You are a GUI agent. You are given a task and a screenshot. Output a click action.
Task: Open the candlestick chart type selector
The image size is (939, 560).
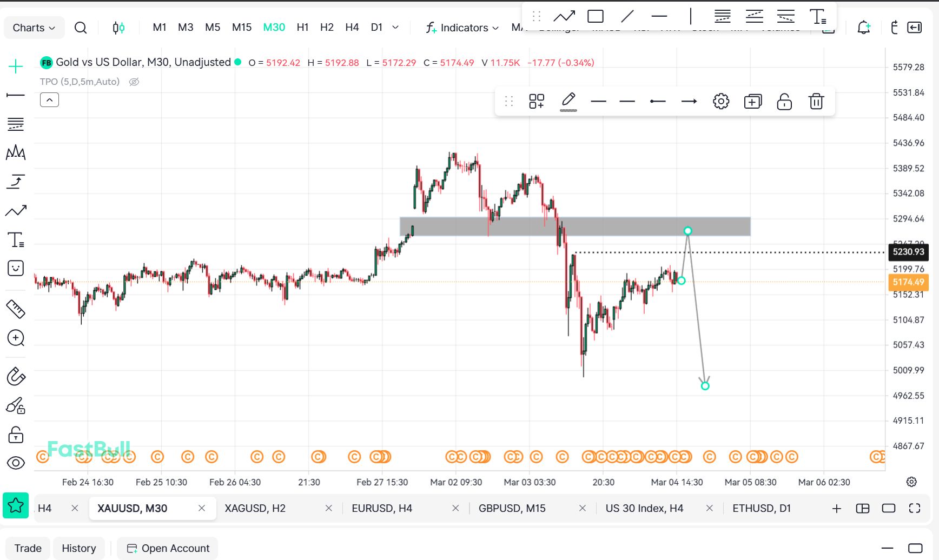118,28
